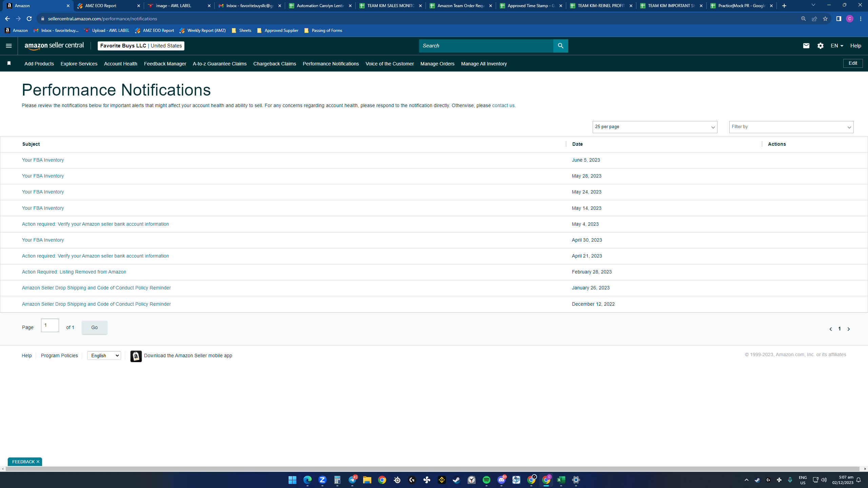Open Zoom from the taskbar
This screenshot has width=868, height=488.
[x=322, y=480]
